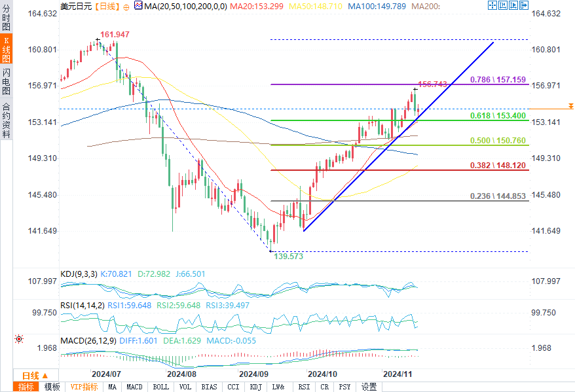Click the RSI1:59.648 value
The height and width of the screenshot is (392, 575).
tap(130, 306)
